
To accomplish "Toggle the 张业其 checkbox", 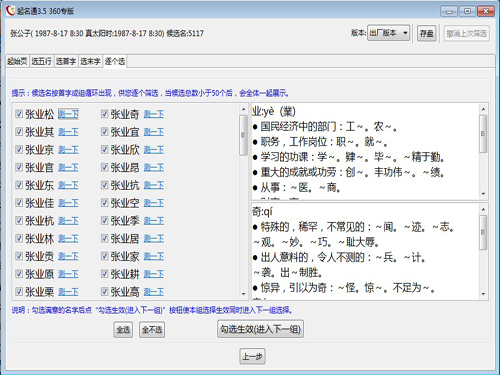I will [19, 132].
